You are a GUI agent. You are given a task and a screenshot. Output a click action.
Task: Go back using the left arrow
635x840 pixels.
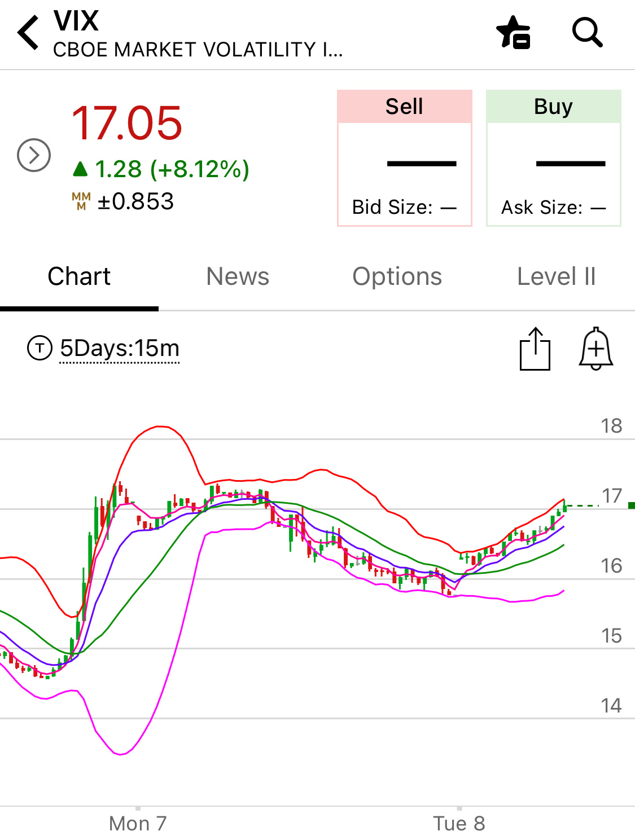(x=28, y=33)
